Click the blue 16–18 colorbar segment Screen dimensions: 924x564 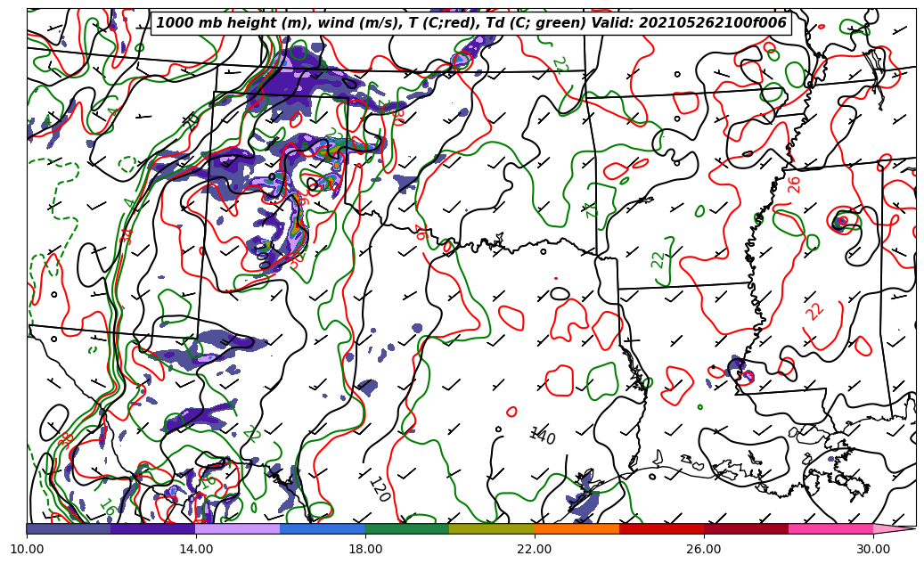tap(322, 528)
